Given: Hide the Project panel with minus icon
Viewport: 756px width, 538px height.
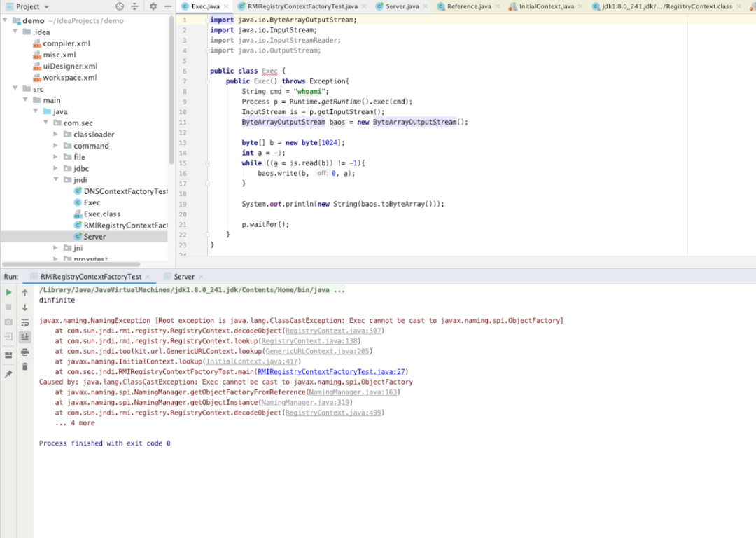Looking at the screenshot, I should coord(168,6).
